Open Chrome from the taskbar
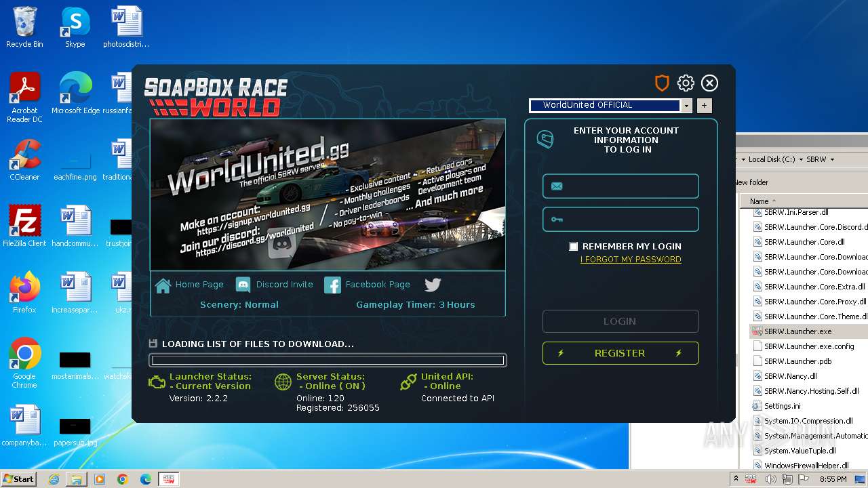868x488 pixels. [x=123, y=479]
